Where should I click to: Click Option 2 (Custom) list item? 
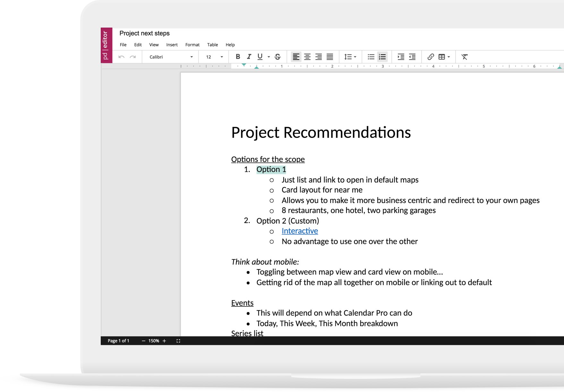(287, 221)
